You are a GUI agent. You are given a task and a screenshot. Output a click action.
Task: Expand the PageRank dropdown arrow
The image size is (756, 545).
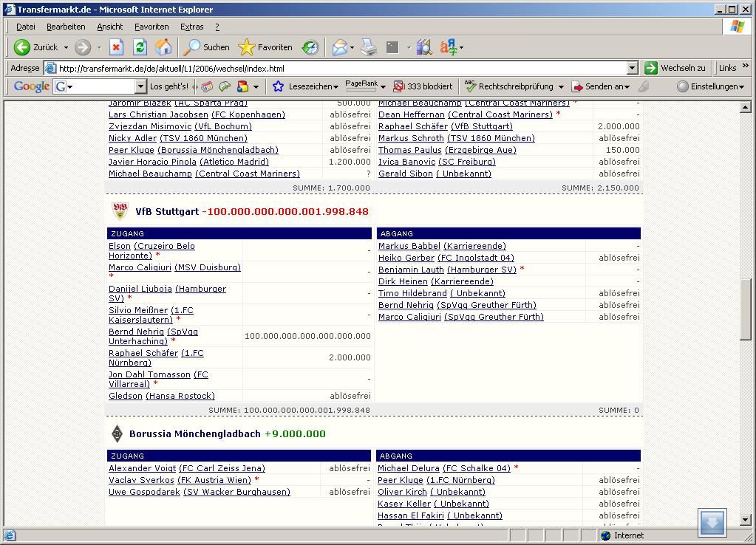[383, 86]
